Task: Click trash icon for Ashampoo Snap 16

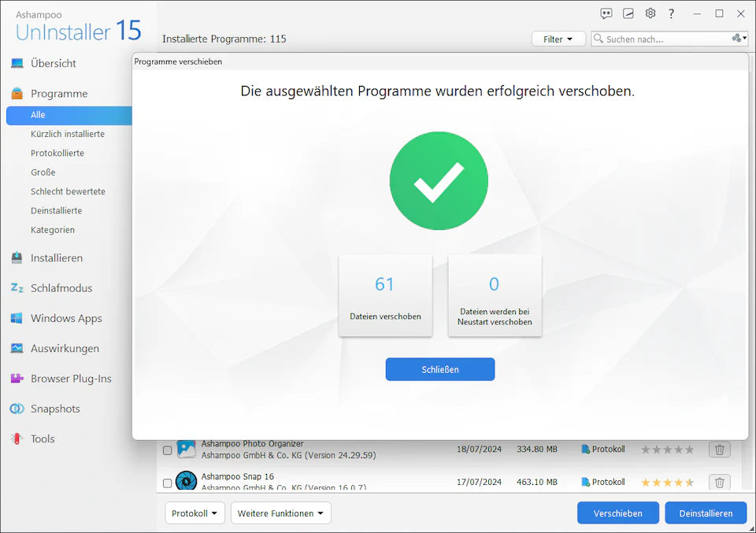Action: (x=719, y=483)
